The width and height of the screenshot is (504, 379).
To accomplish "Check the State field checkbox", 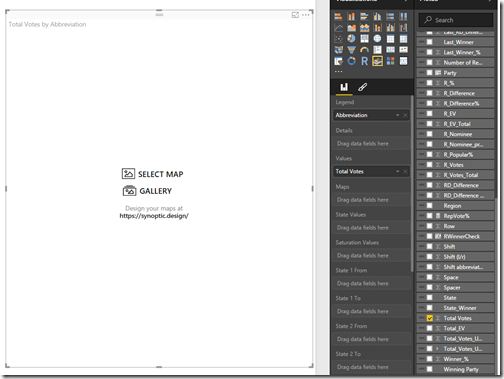I will pyautogui.click(x=430, y=298).
